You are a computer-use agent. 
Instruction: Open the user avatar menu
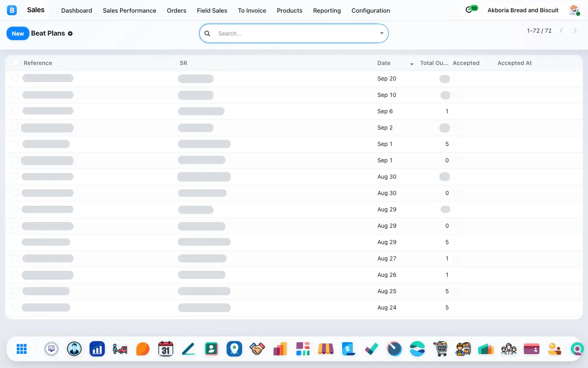click(x=575, y=10)
